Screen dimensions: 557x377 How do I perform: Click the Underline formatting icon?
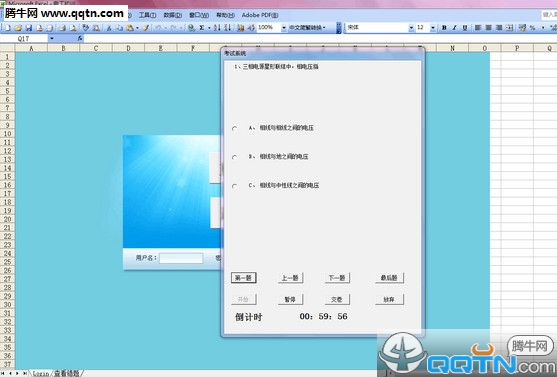pyautogui.click(x=465, y=28)
